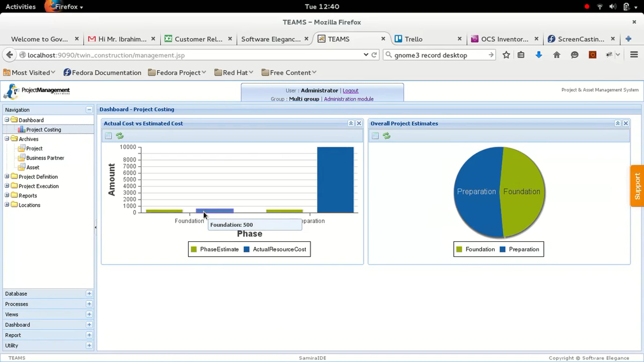
Task: Click the Preparation legend swatch in pie chart legend
Action: click(x=503, y=249)
